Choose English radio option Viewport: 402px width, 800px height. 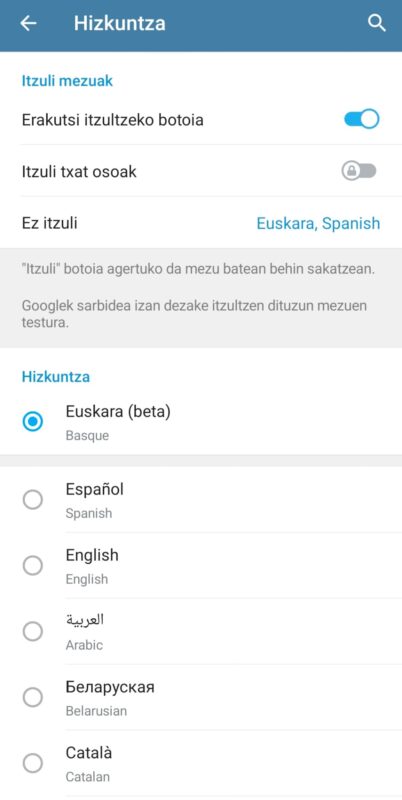click(x=33, y=565)
